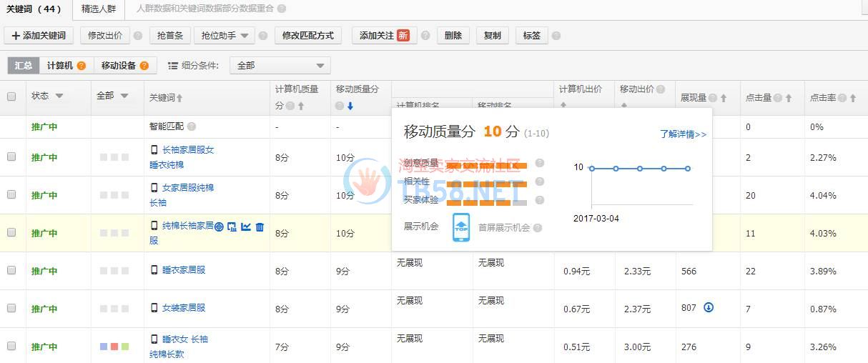Click the download arrow icon next to 807
Screen dimensions: 868x363
[709, 308]
